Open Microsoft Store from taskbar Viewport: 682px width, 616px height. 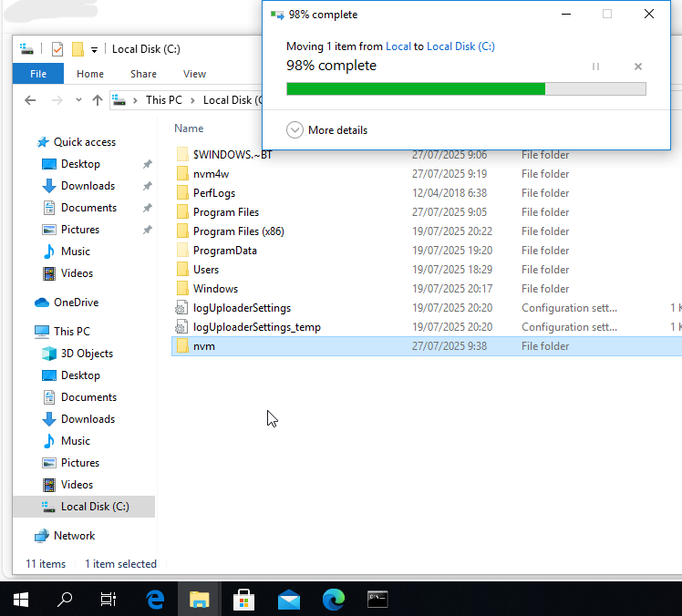[x=243, y=599]
